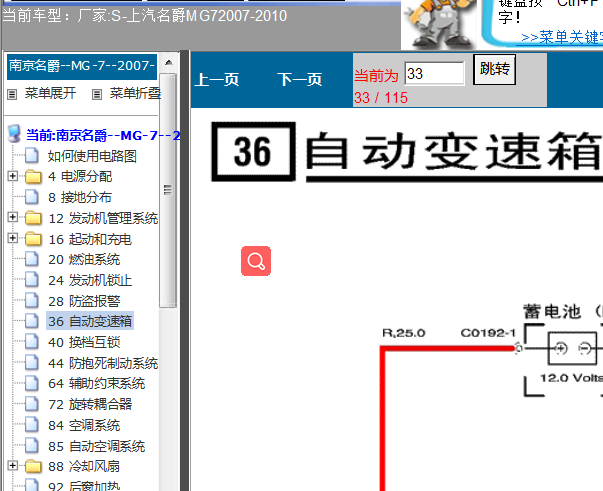The image size is (603, 491).
Task: Open 12 发动机管理系统 in the tree
Action: click(103, 218)
